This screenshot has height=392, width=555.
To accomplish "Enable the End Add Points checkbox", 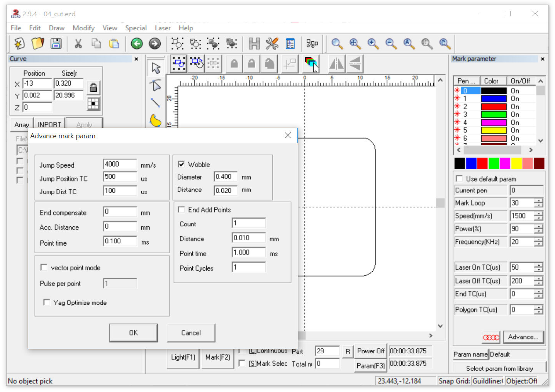I will click(181, 210).
